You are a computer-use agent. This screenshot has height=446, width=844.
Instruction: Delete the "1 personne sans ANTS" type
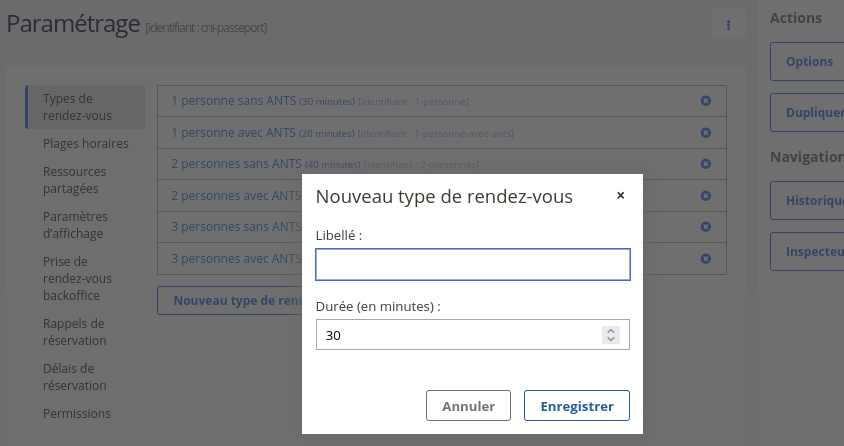coord(705,101)
